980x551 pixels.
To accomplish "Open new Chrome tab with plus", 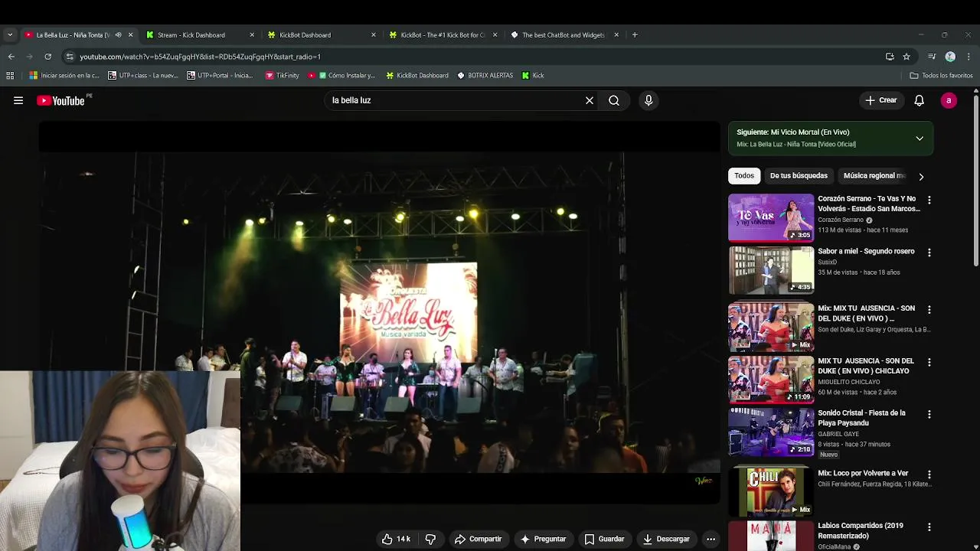I will 635,34.
